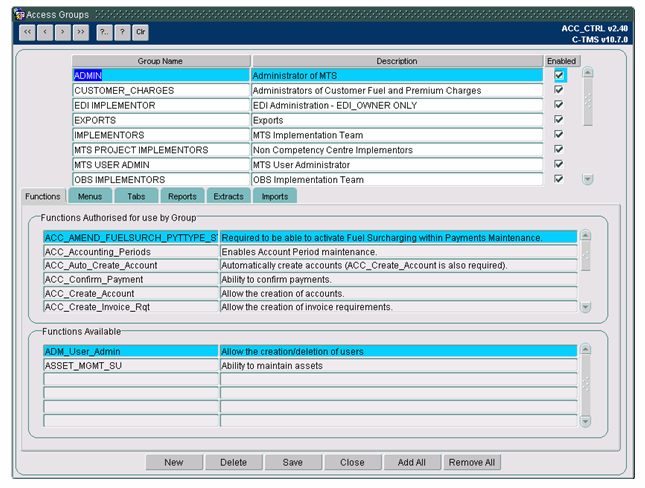Click description 'Non Competency Centre Implementors'

coord(397,150)
